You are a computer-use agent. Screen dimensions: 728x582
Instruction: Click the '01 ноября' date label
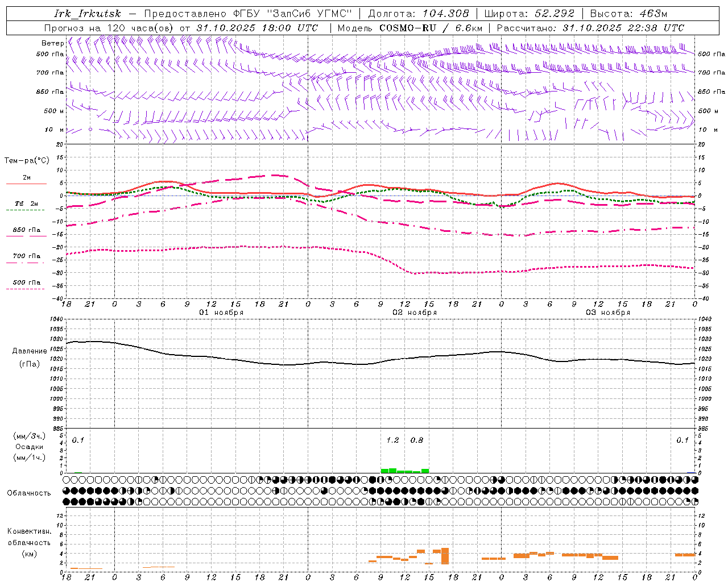[221, 313]
